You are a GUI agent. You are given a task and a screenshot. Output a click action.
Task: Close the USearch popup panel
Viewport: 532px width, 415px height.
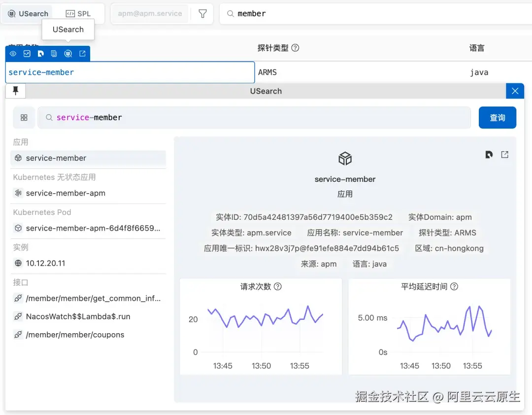coord(515,91)
